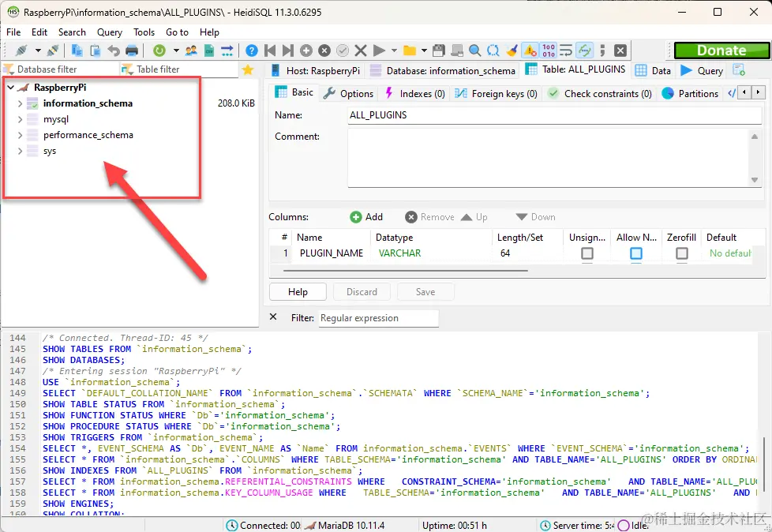Image resolution: width=772 pixels, height=532 pixels.
Task: Toggle the Unsigned checkbox for PLUGIN_NAME
Action: click(586, 253)
